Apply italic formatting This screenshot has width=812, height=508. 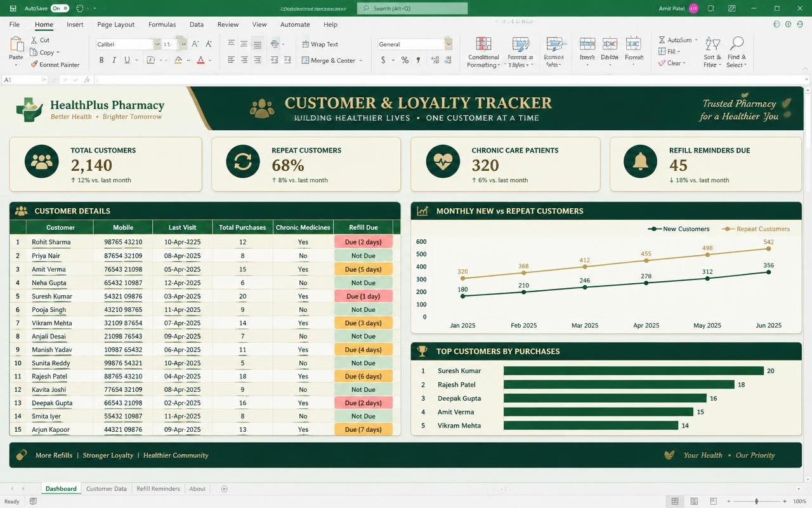point(114,60)
